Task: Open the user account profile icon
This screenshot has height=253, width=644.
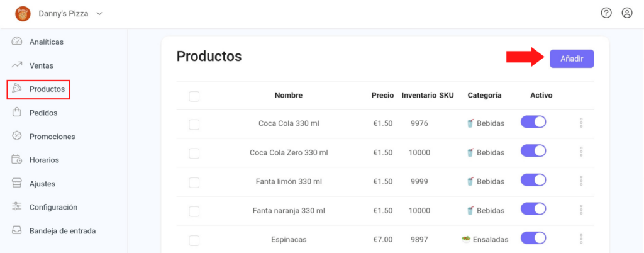Action: pyautogui.click(x=627, y=13)
